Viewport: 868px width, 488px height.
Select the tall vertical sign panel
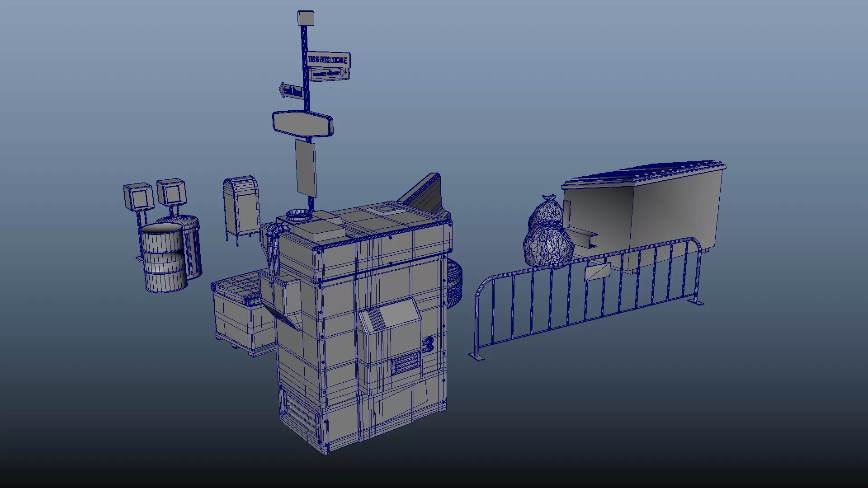click(x=306, y=167)
